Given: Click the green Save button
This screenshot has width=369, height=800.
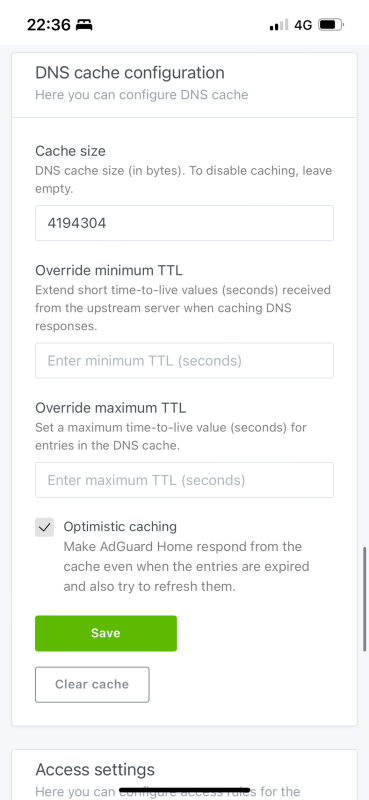Looking at the screenshot, I should (106, 633).
